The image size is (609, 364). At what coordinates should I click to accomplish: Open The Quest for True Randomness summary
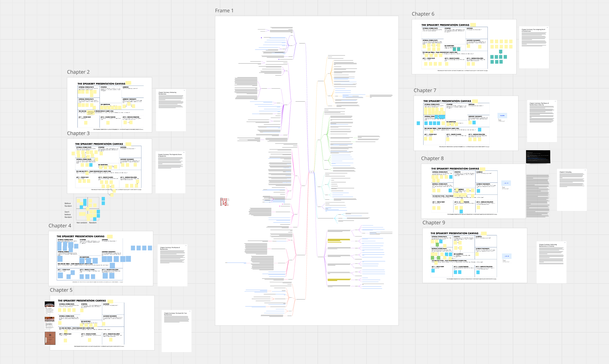176,331
